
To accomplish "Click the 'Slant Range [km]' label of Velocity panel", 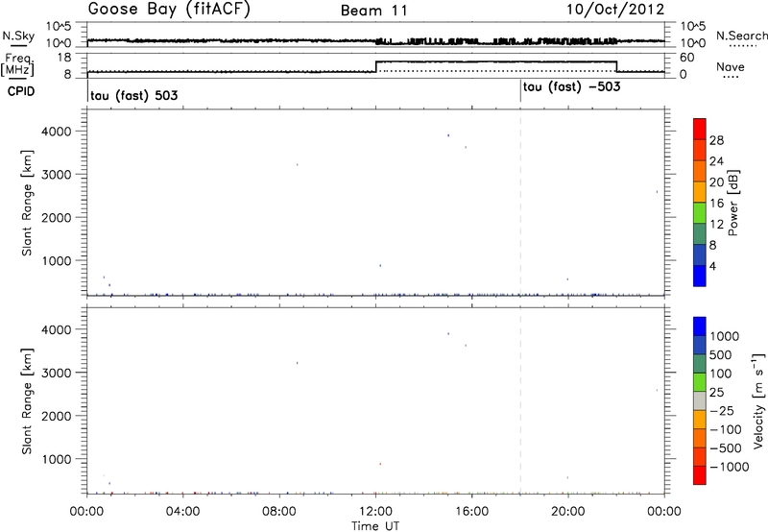I will pos(27,401).
